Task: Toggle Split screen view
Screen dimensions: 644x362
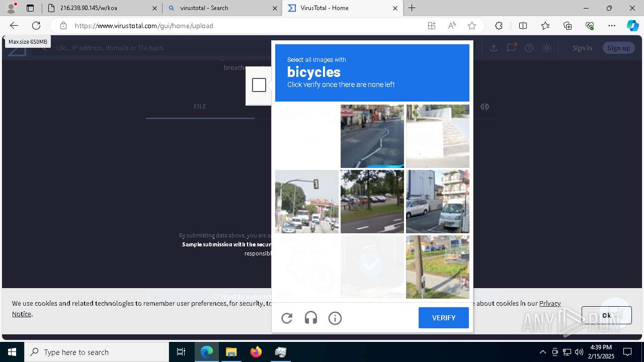Action: click(x=523, y=26)
